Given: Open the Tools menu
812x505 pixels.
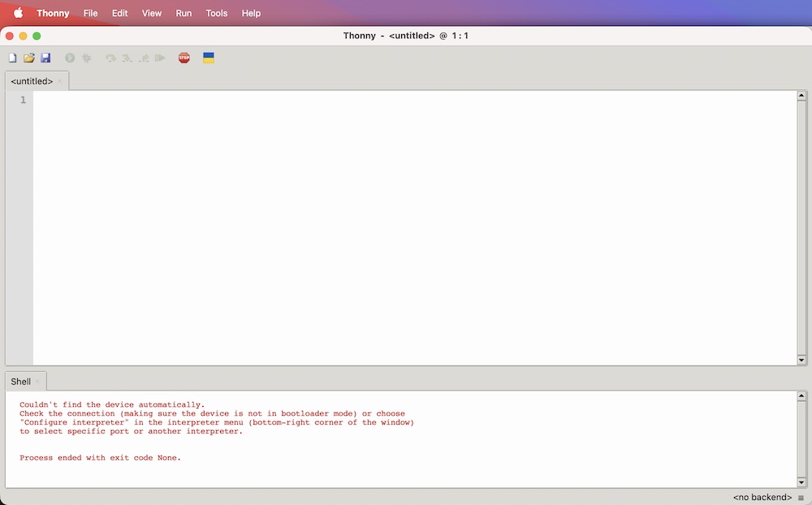Looking at the screenshot, I should (217, 13).
